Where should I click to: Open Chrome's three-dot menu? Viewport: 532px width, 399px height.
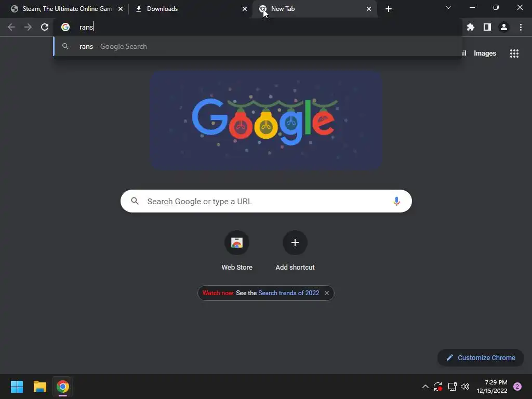(x=521, y=27)
